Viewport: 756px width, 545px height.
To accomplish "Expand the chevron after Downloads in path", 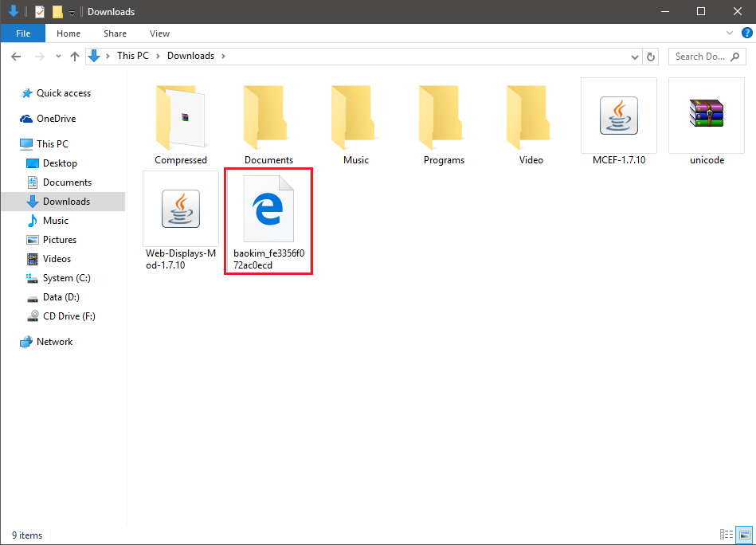I will 223,56.
